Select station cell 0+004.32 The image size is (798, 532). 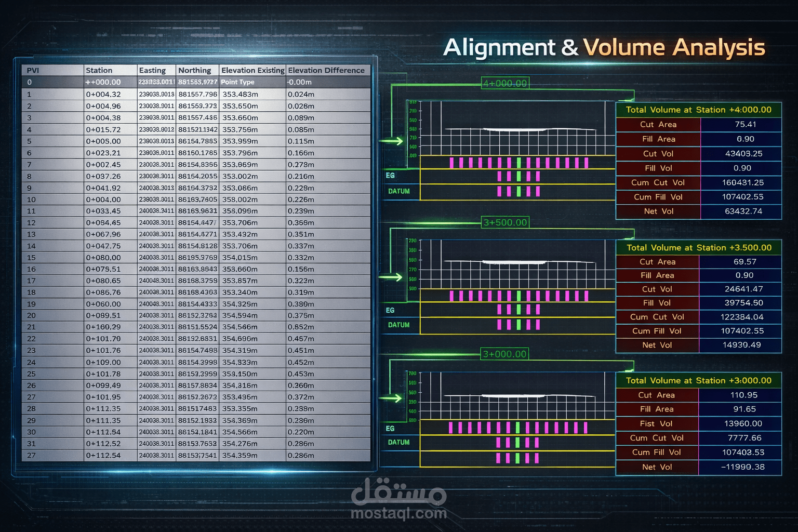[110, 95]
